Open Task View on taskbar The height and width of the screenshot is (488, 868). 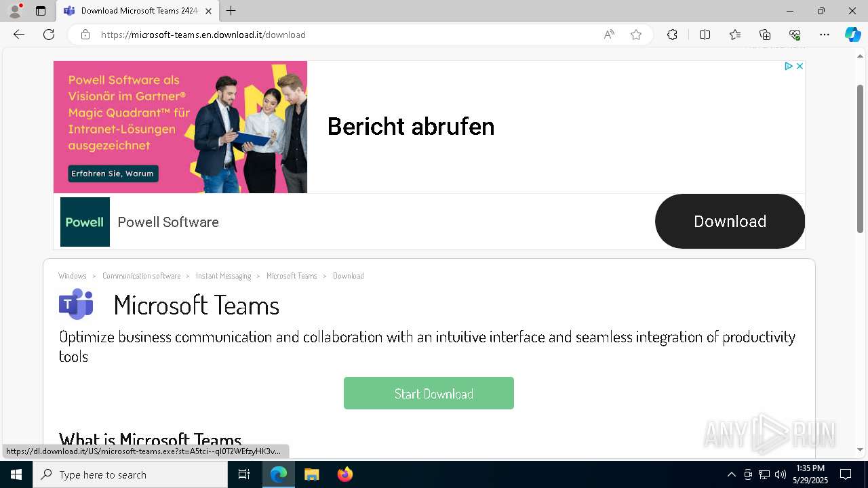244,474
